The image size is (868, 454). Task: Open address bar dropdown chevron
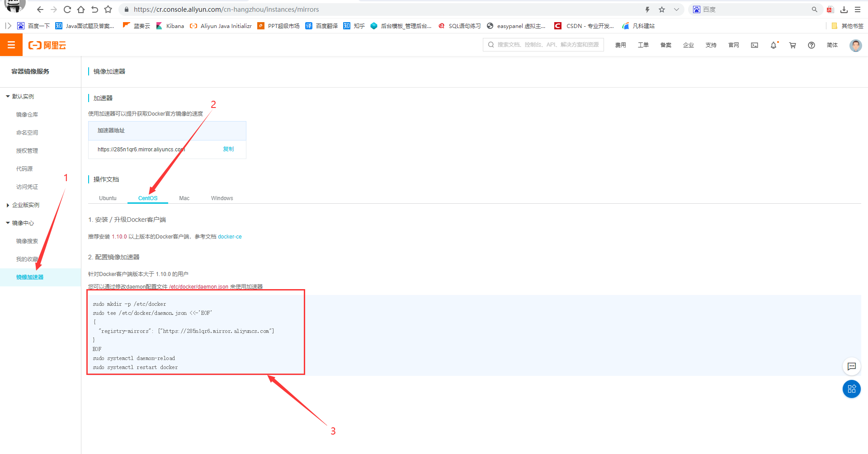(676, 9)
